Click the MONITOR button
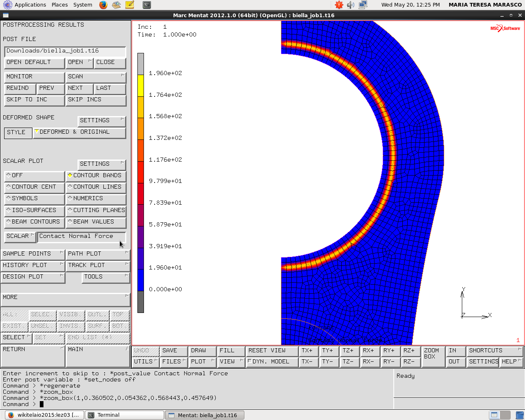The width and height of the screenshot is (525, 420). [34, 77]
